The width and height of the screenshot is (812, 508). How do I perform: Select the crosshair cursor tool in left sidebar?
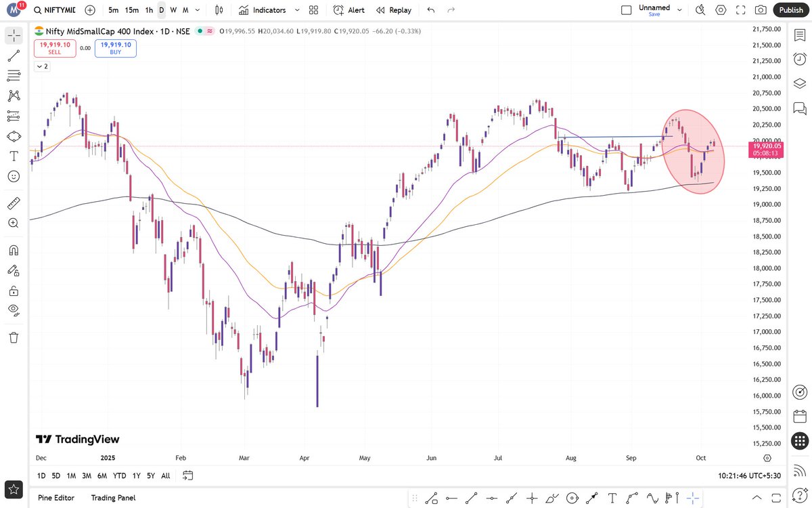pos(14,35)
